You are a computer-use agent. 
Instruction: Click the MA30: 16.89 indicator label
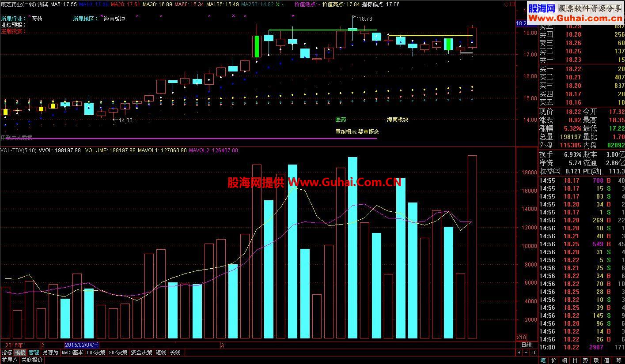coord(157,4)
